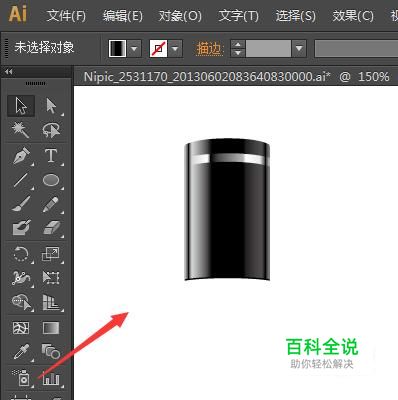Collapse the tools panel double arrows
Image resolution: width=398 pixels, height=400 pixels.
[x=9, y=72]
